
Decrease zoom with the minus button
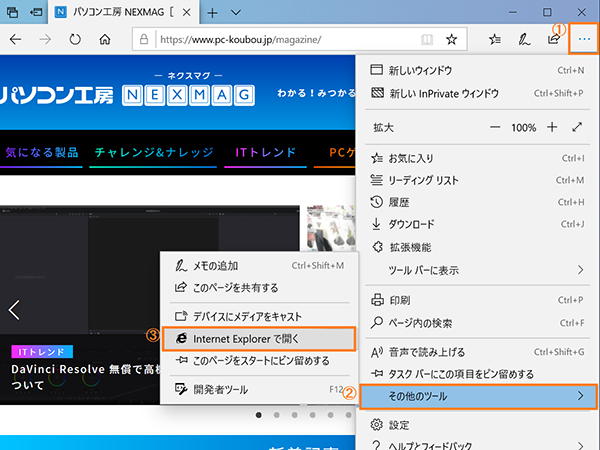click(x=495, y=128)
